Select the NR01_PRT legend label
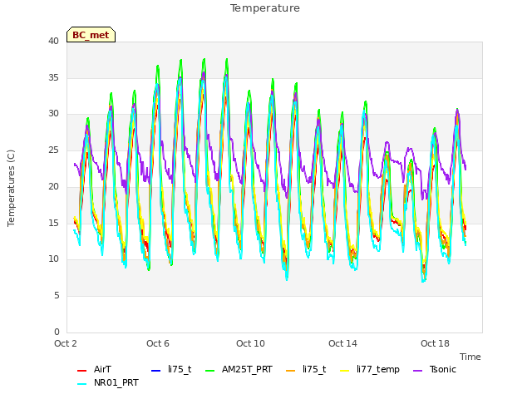 pos(116,382)
